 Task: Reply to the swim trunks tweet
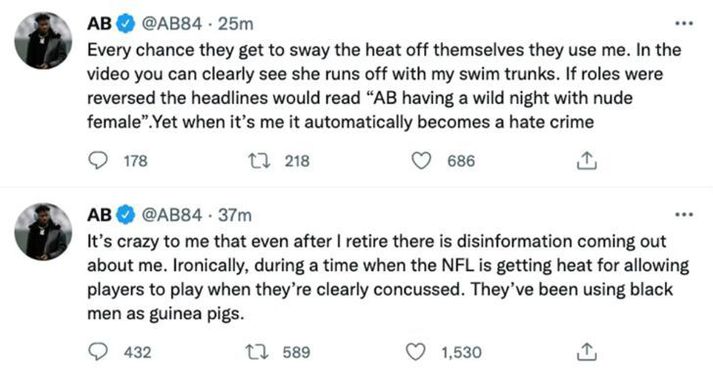pos(97,161)
